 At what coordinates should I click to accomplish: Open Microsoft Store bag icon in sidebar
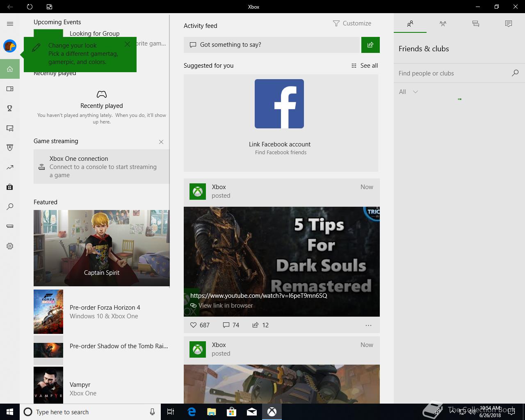coord(10,187)
